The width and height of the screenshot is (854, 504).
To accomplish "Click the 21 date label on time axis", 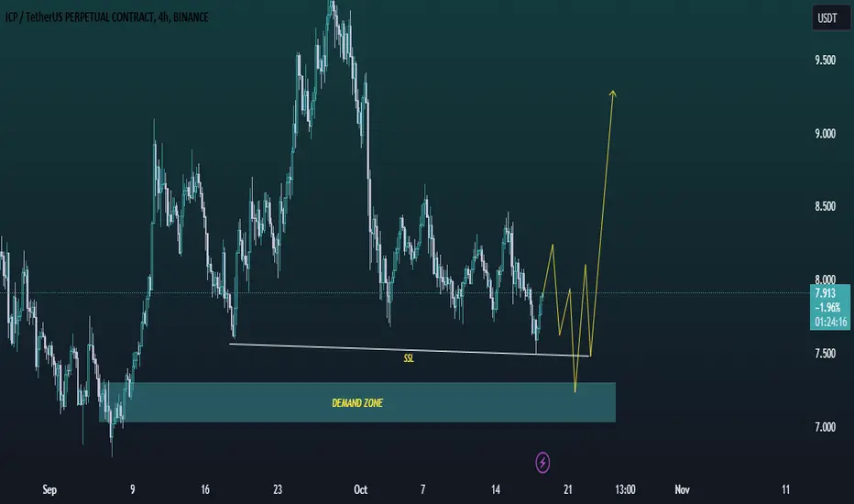I will coord(568,490).
